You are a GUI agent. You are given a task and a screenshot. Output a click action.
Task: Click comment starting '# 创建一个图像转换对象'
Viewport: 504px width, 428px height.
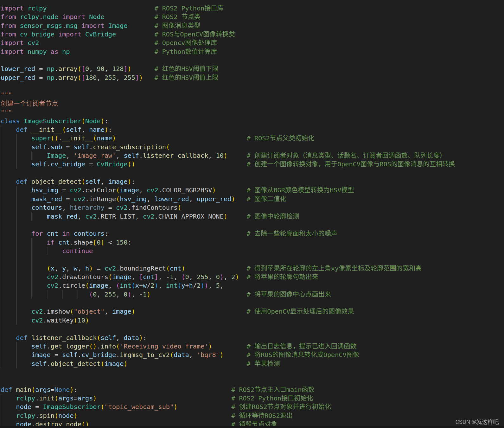[351, 164]
